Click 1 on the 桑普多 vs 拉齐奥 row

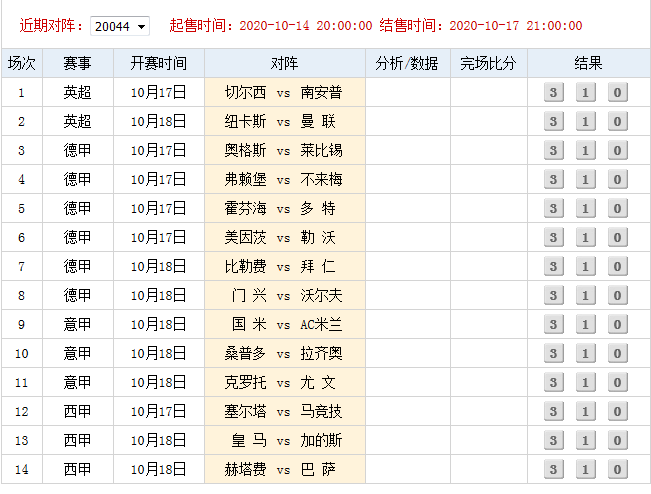coord(585,353)
